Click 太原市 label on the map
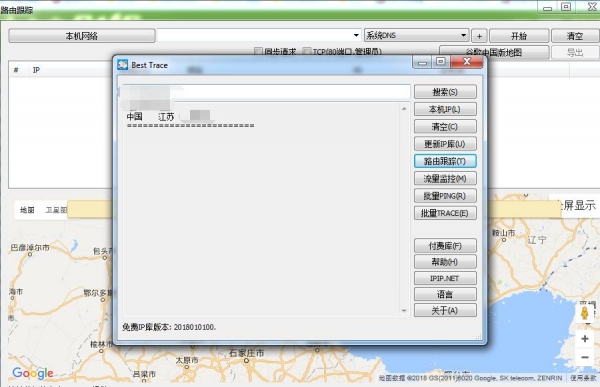 187,360
